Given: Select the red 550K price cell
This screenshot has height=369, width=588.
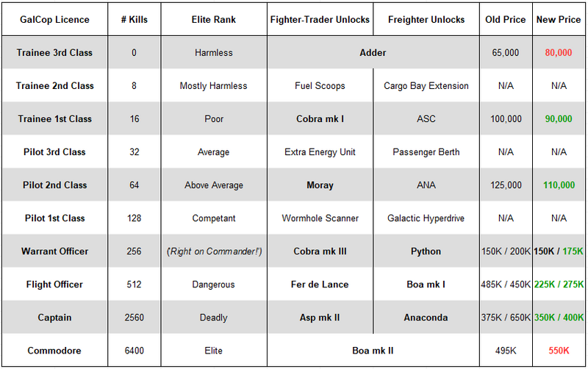Looking at the screenshot, I should pos(559,351).
